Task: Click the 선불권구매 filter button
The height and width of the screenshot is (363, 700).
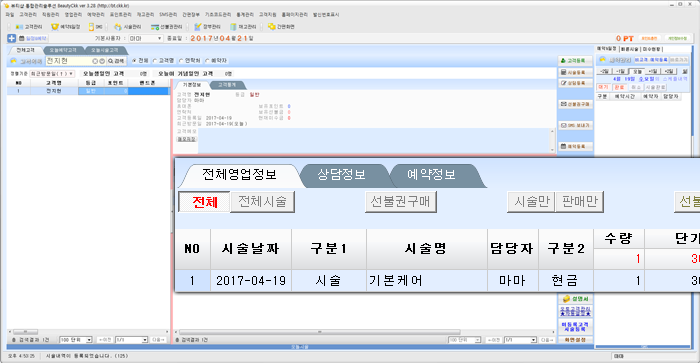Action: [400, 201]
